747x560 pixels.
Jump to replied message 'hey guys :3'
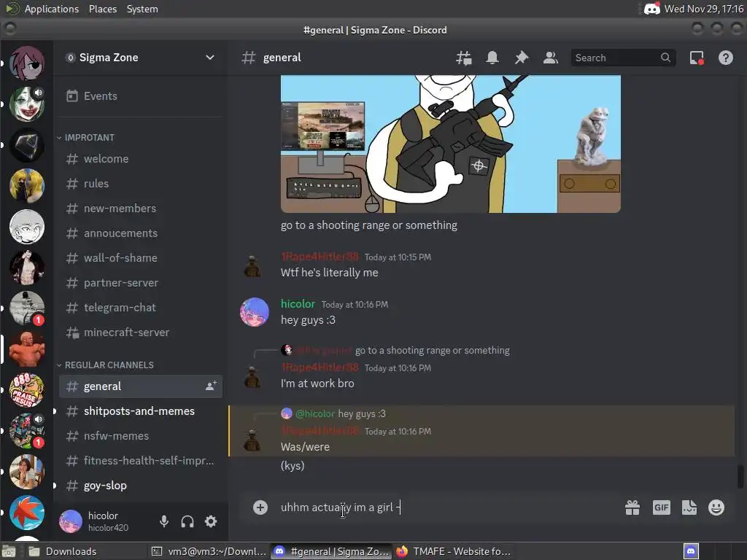[x=362, y=414]
